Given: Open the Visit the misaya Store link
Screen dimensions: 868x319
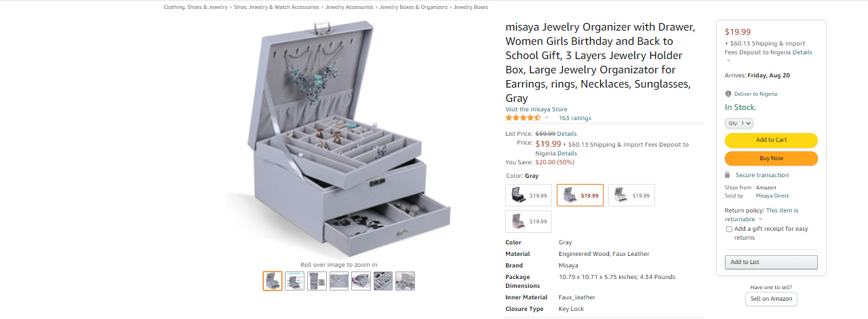Looking at the screenshot, I should point(536,109).
